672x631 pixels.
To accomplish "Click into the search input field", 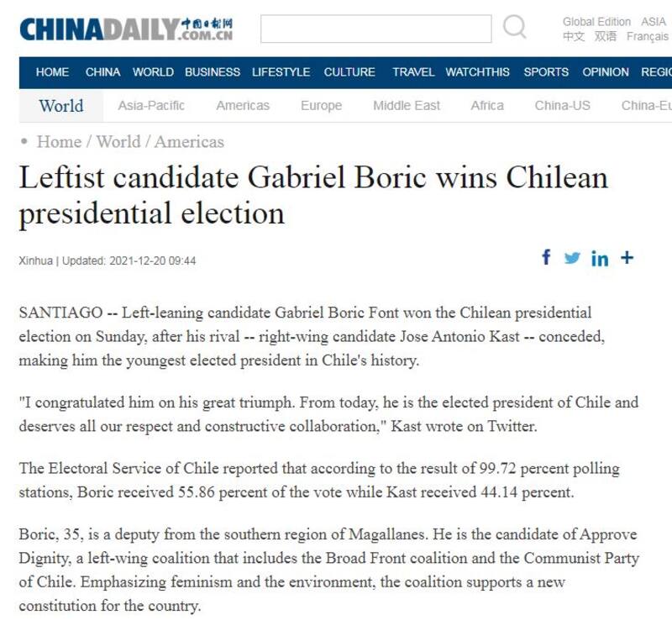I will coord(375,29).
